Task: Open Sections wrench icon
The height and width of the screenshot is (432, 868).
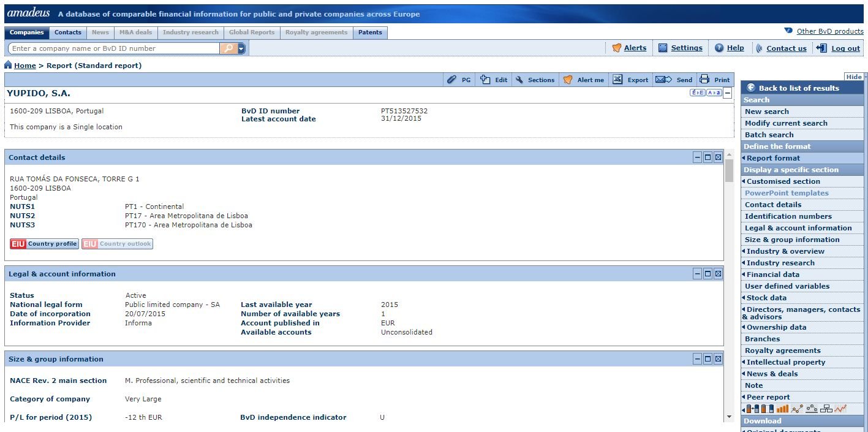Action: tap(519, 80)
